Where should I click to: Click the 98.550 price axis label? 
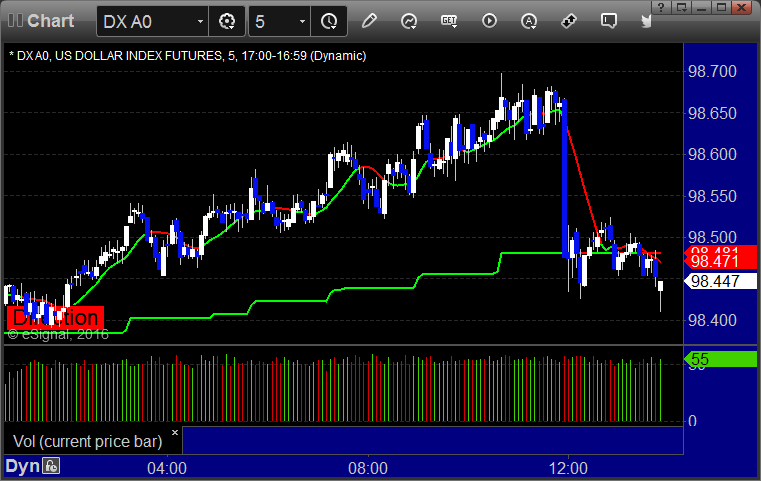pos(712,196)
